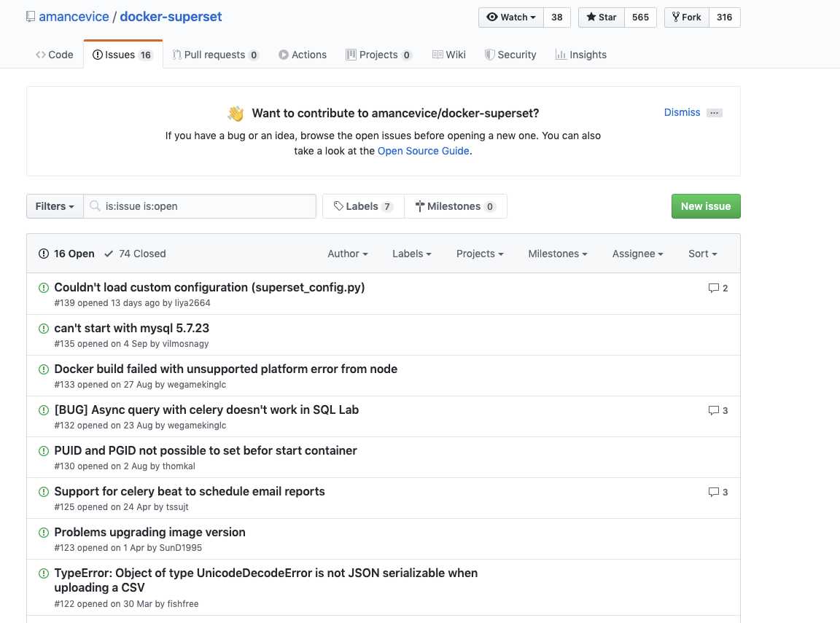This screenshot has width=840, height=623.
Task: Click author SunD1995
Action: 181,547
